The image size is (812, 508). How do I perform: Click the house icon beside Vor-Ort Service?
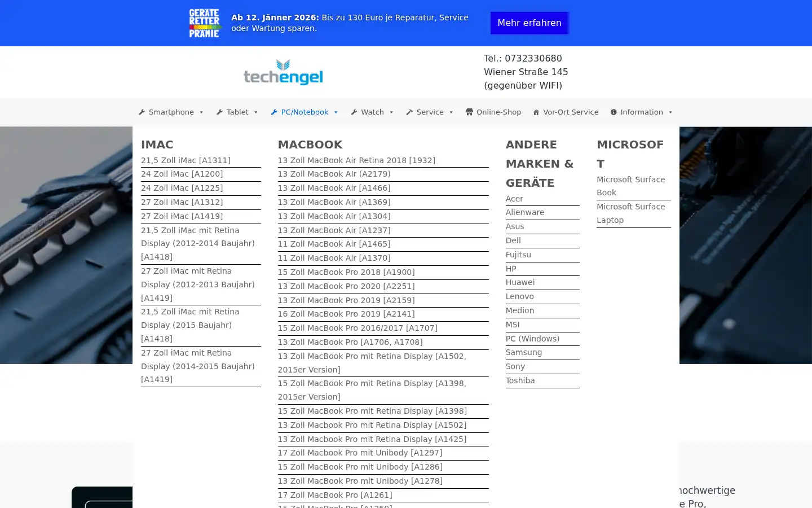click(536, 112)
